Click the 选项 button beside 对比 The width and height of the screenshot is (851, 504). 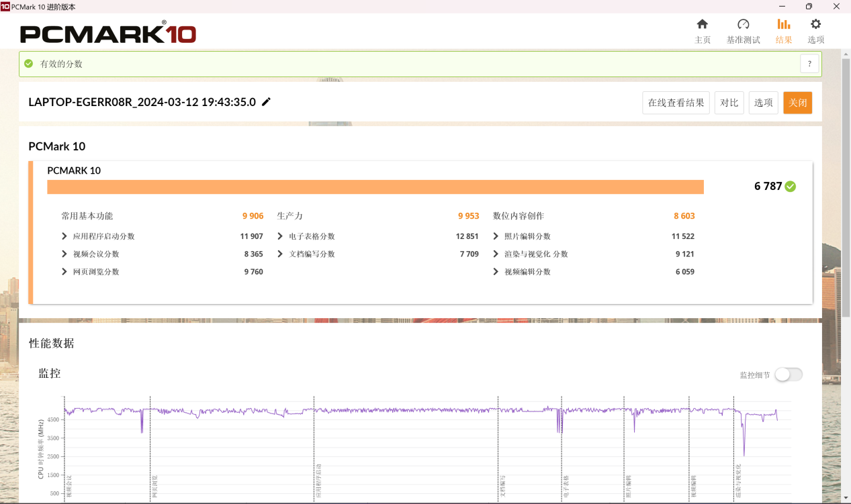pyautogui.click(x=763, y=103)
